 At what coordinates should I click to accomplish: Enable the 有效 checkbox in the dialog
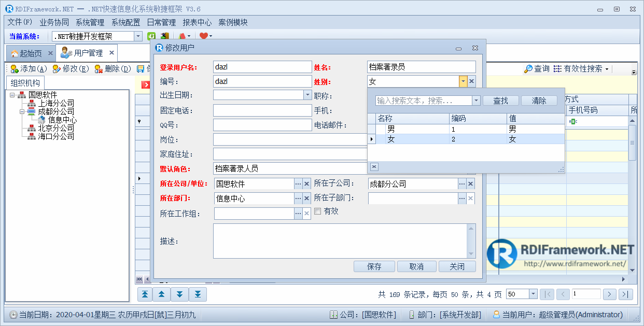(x=318, y=211)
